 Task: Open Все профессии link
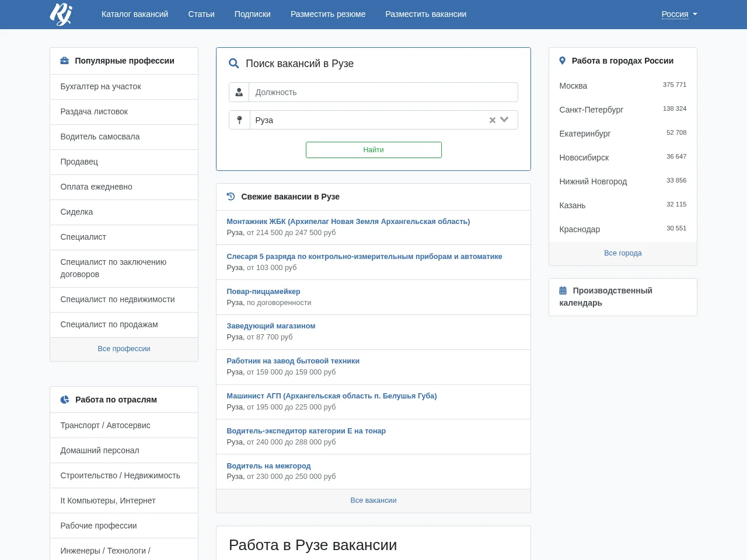click(124, 349)
